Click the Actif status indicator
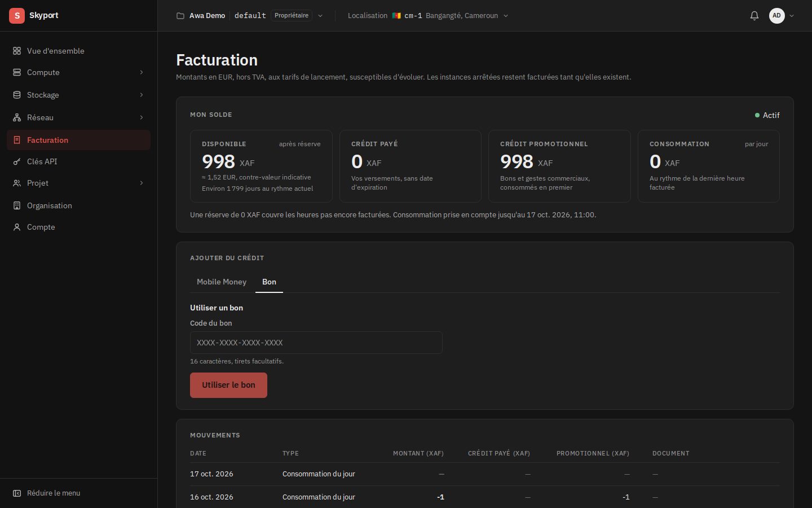This screenshot has width=812, height=508. pyautogui.click(x=767, y=115)
